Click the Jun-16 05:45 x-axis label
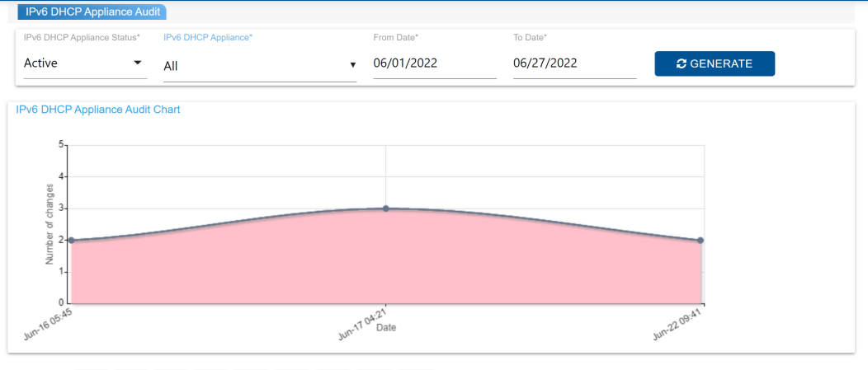The image size is (868, 370). 50,325
